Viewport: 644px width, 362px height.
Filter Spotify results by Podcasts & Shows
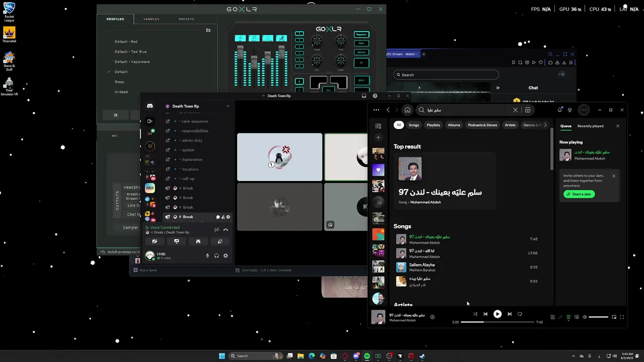[x=482, y=125]
